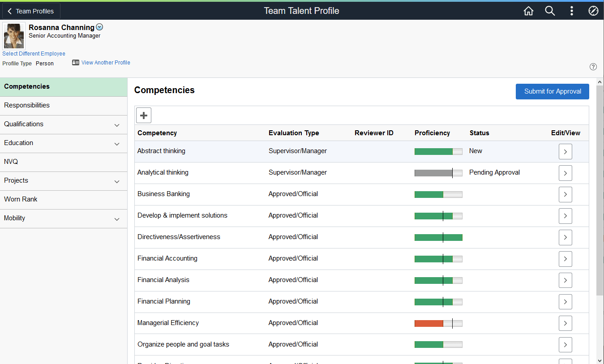Open Edit/View for Managerial Efficiency row
Viewport: 604px width, 364px height.
[x=565, y=323]
